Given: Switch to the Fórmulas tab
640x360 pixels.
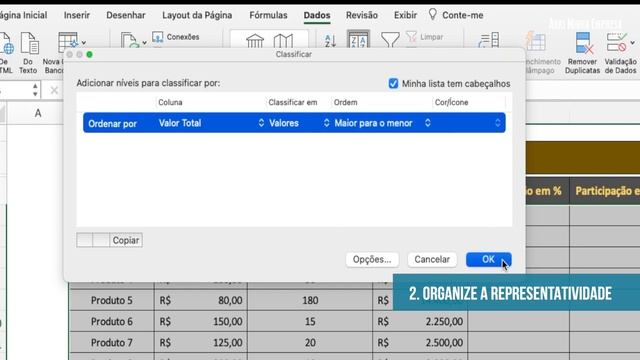Looking at the screenshot, I should 268,15.
